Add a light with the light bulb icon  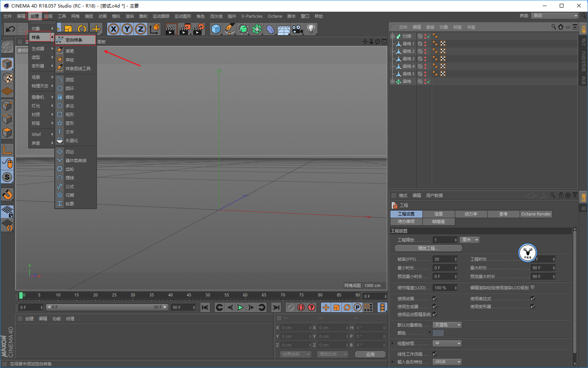click(311, 29)
